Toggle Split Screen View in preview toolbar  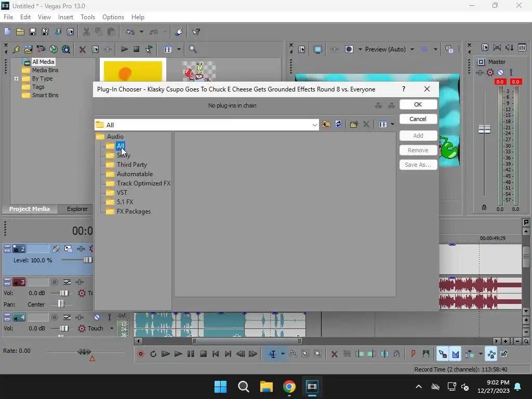pos(349,49)
